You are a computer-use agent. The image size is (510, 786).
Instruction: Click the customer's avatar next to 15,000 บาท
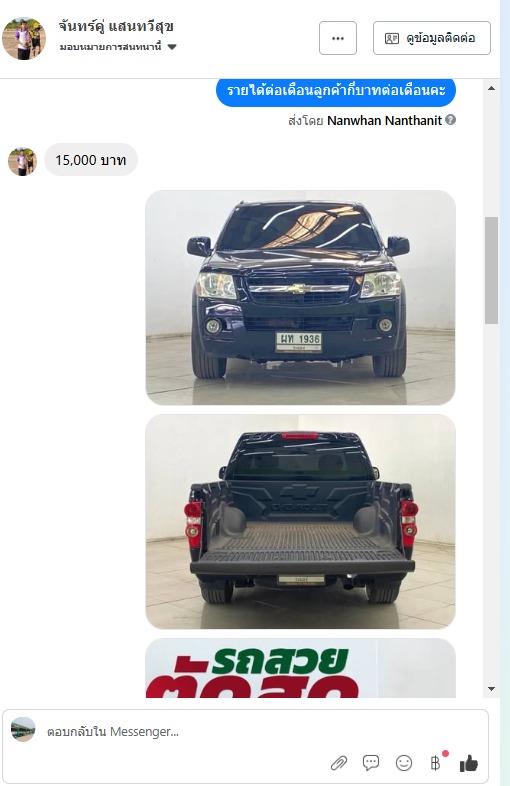coord(23,161)
